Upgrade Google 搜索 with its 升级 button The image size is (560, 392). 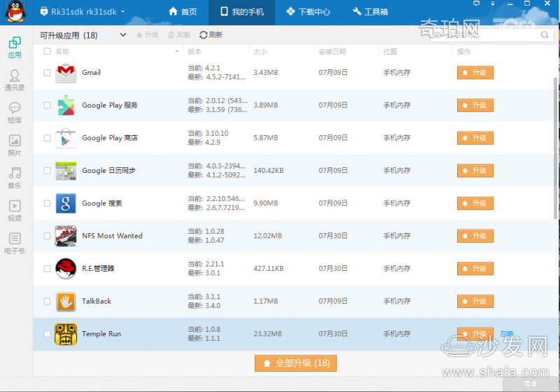click(x=475, y=203)
